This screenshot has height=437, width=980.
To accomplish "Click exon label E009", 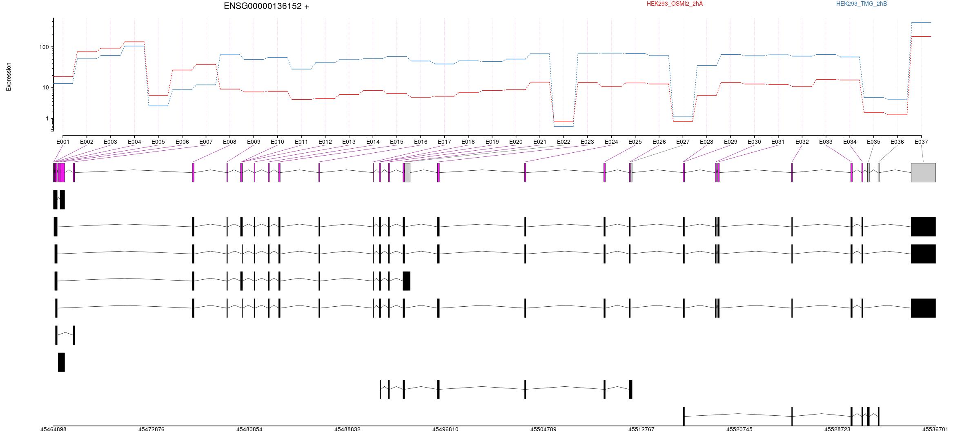I will click(x=254, y=142).
